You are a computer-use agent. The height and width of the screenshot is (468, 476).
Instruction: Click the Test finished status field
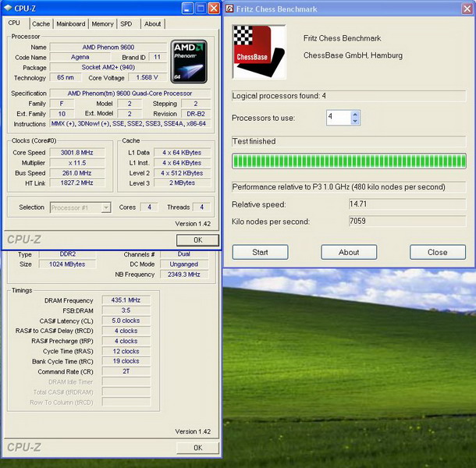(349, 141)
